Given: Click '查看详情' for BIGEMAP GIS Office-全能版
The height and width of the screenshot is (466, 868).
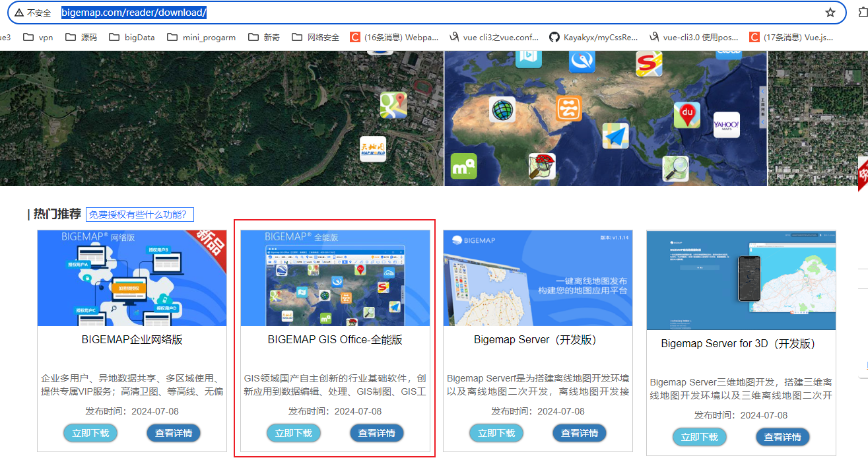Looking at the screenshot, I should (377, 434).
